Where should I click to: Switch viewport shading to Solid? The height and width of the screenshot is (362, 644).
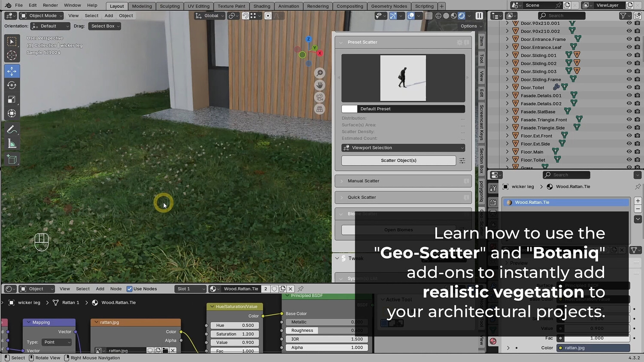point(446,16)
